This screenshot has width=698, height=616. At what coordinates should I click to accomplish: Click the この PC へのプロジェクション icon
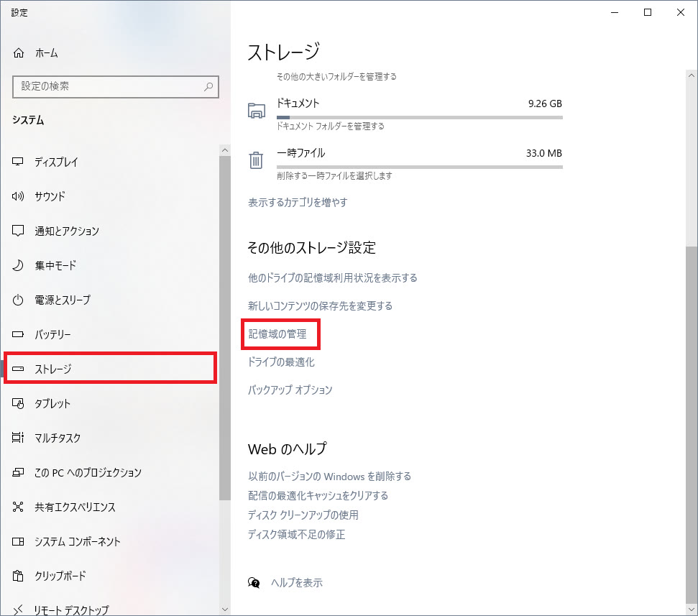click(18, 472)
